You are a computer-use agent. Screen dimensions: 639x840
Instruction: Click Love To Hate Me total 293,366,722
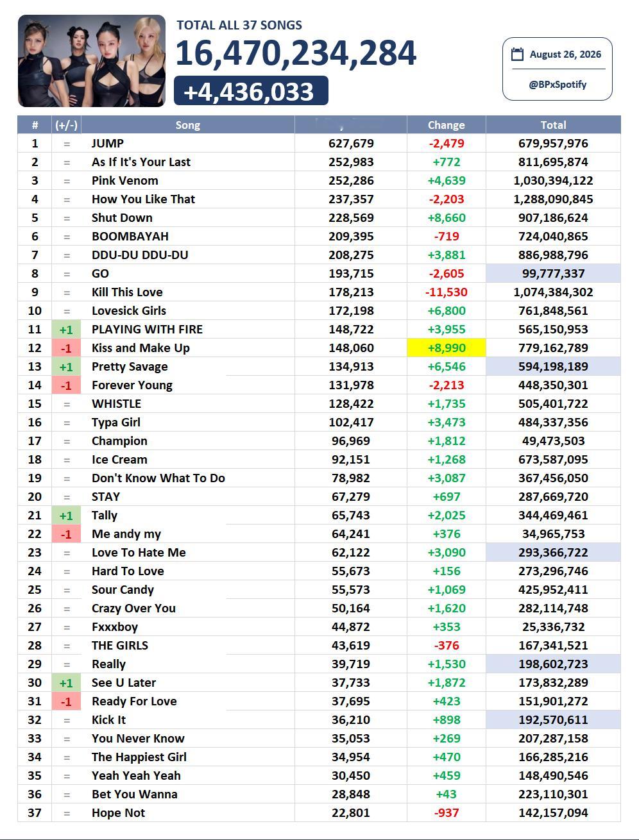click(553, 553)
